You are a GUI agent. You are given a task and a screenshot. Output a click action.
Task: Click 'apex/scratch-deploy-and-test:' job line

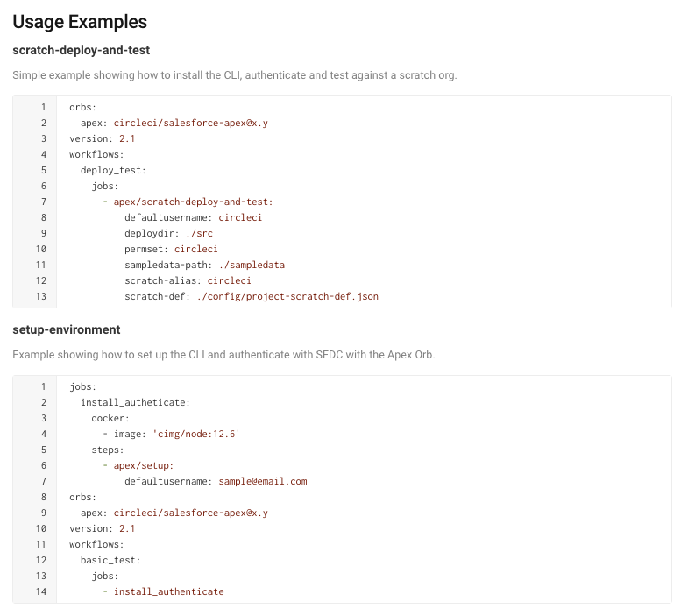pyautogui.click(x=193, y=202)
